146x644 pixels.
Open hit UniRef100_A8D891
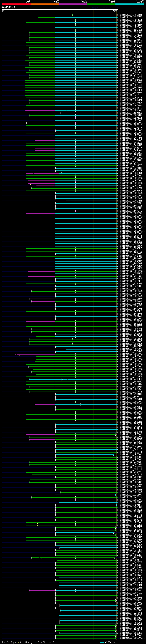click(x=131, y=213)
